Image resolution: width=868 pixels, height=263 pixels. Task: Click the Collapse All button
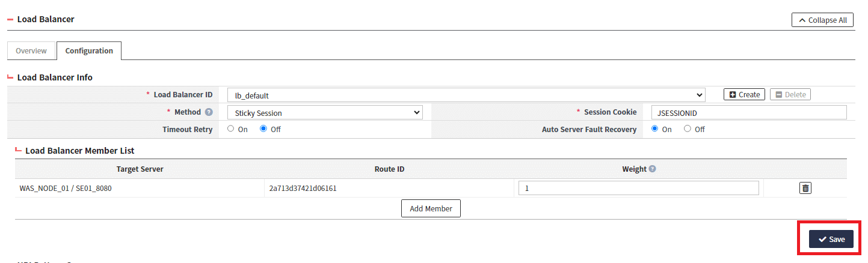tap(822, 20)
